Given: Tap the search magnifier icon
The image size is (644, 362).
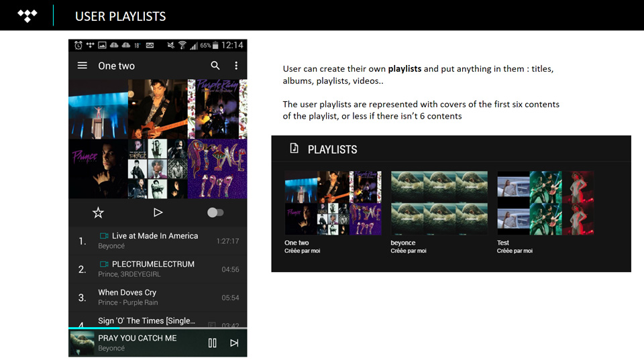Looking at the screenshot, I should pos(215,66).
